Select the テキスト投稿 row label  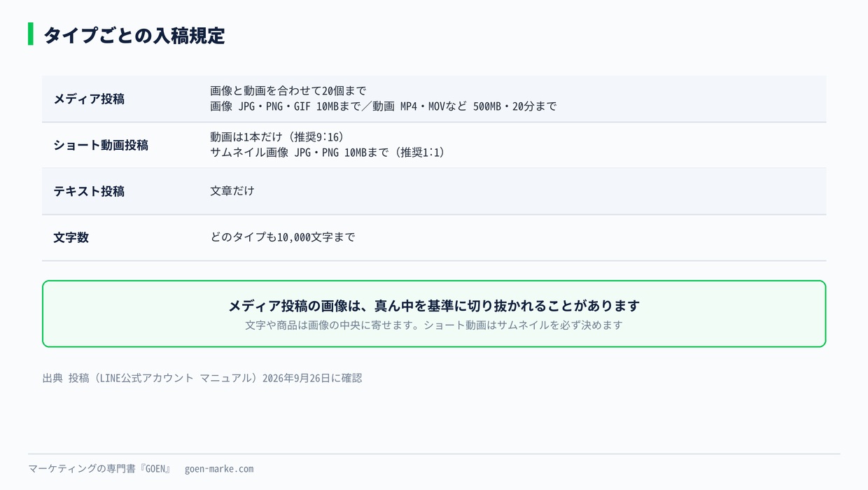89,191
